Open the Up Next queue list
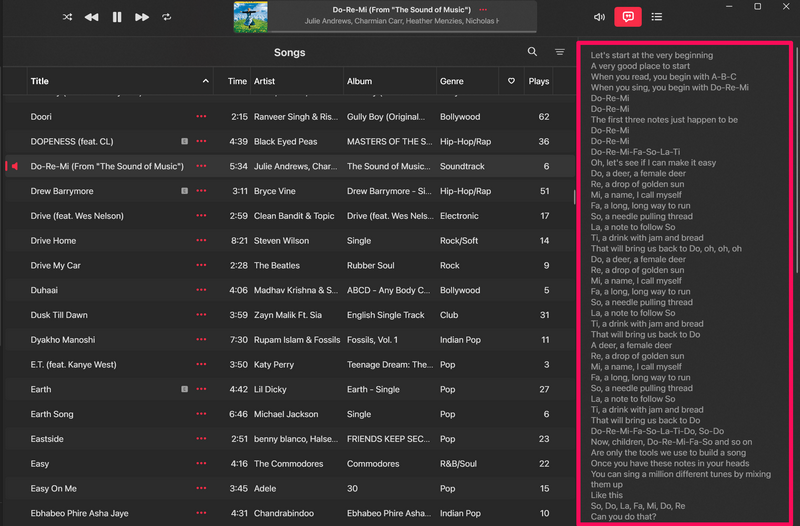Viewport: 800px width, 526px height. coord(656,17)
